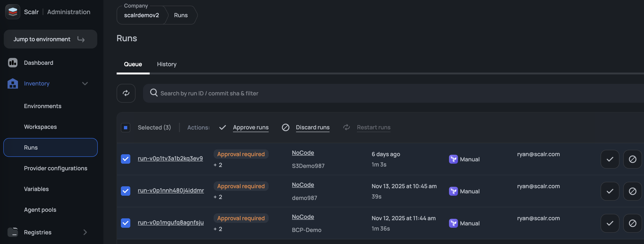Screen dimensions: 644x244
Task: Open the Jump to environment selector
Action: point(50,39)
